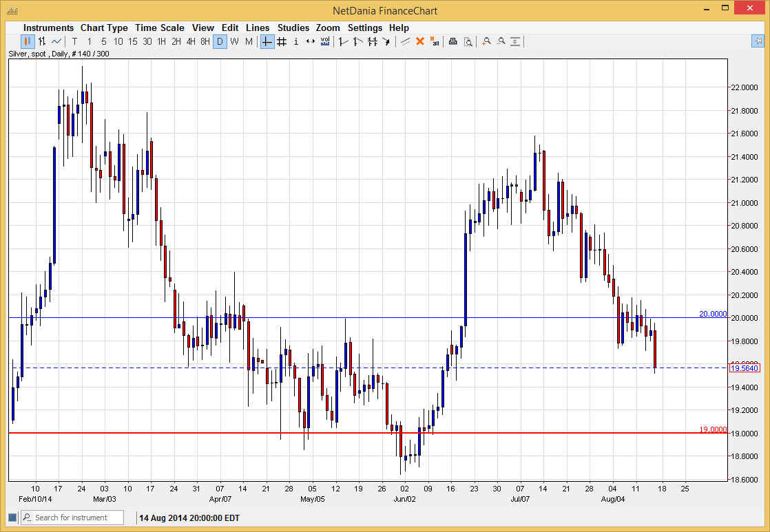
Task: Toggle the Daily timeframe button
Action: click(220, 41)
